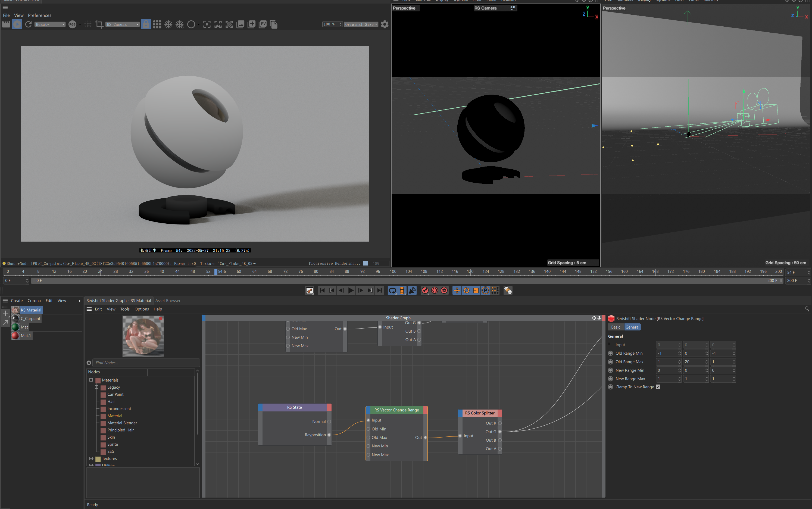Select the Car Paint node entry
This screenshot has width=812, height=509.
tap(115, 395)
